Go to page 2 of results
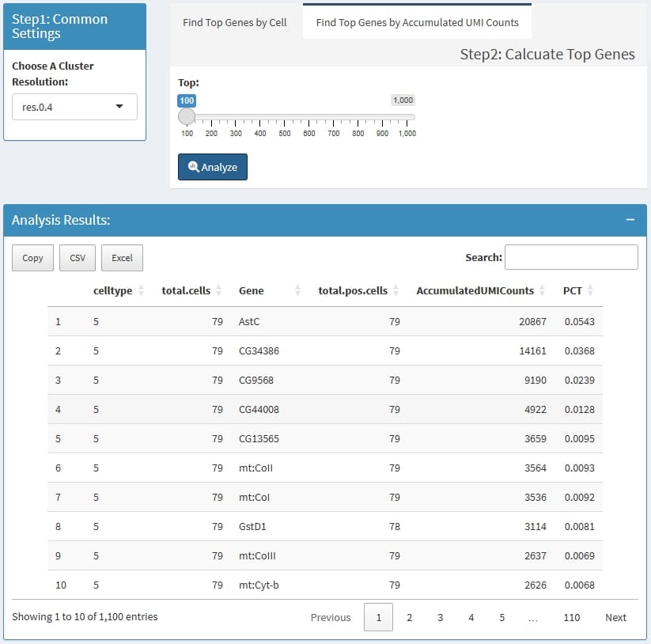This screenshot has width=651, height=644. coord(409,617)
